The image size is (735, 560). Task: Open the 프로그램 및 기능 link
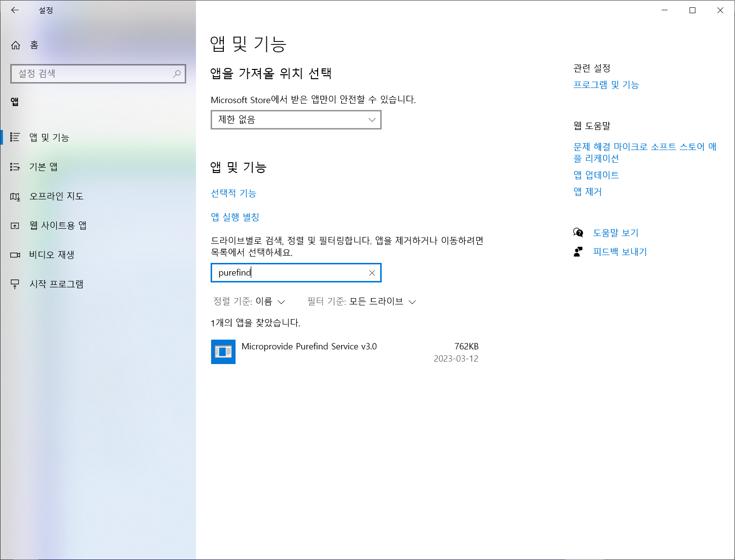click(606, 85)
